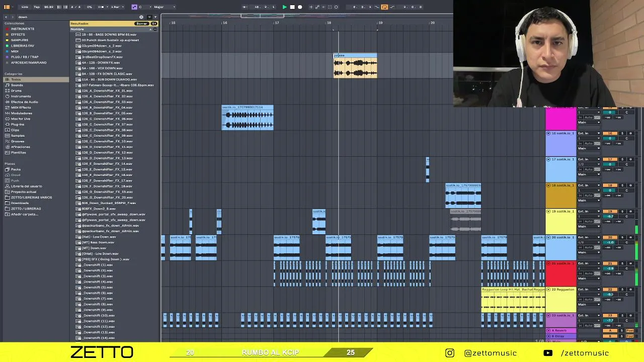Fold track 19 with its header arrow

click(x=548, y=211)
